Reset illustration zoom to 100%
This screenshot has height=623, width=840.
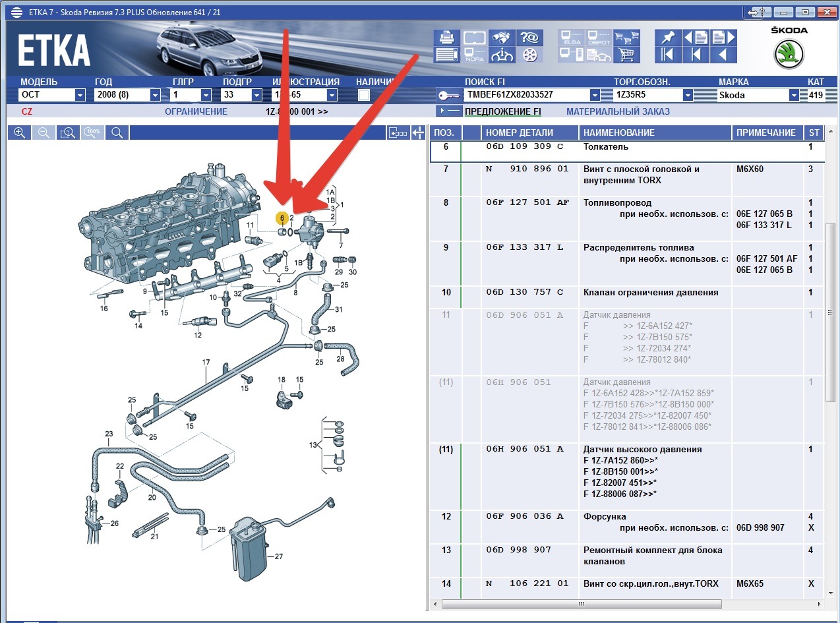[92, 133]
